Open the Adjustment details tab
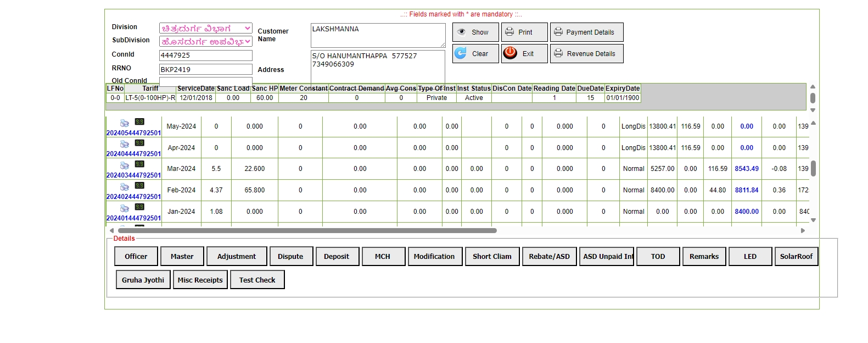This screenshot has height=343, width=868. pyautogui.click(x=237, y=256)
